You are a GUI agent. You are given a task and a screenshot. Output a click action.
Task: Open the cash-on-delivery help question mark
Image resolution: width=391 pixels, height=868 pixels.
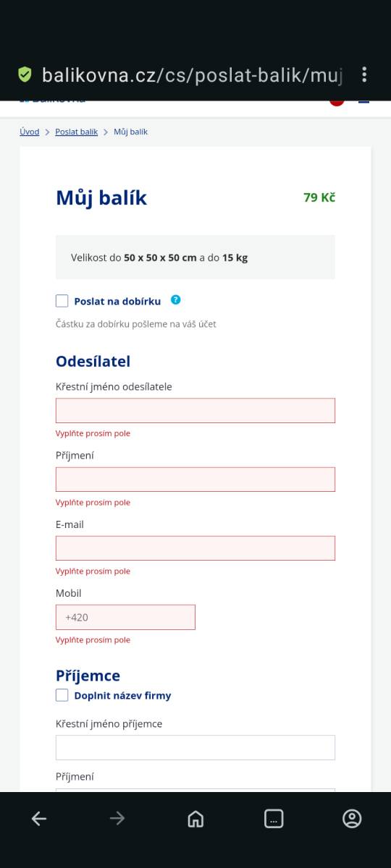click(x=175, y=300)
